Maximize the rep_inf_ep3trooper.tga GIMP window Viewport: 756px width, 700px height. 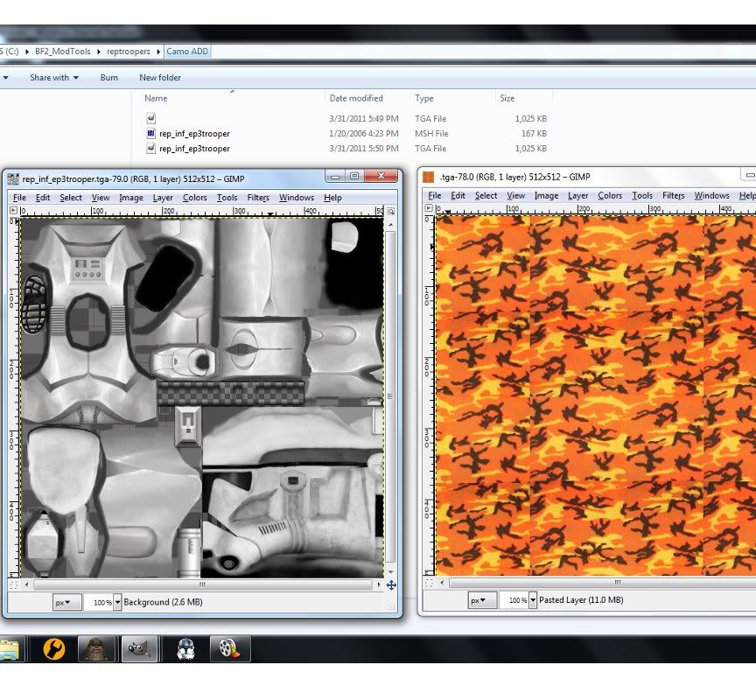coord(354,176)
